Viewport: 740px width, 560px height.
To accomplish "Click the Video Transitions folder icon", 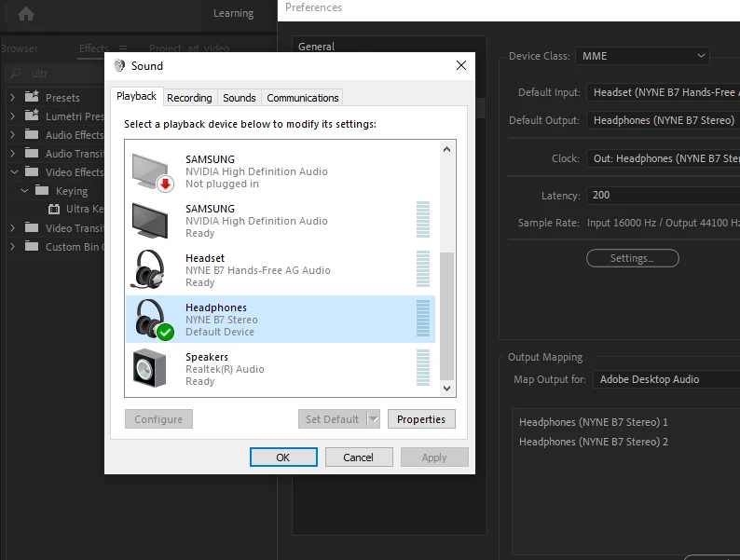I will pos(32,228).
